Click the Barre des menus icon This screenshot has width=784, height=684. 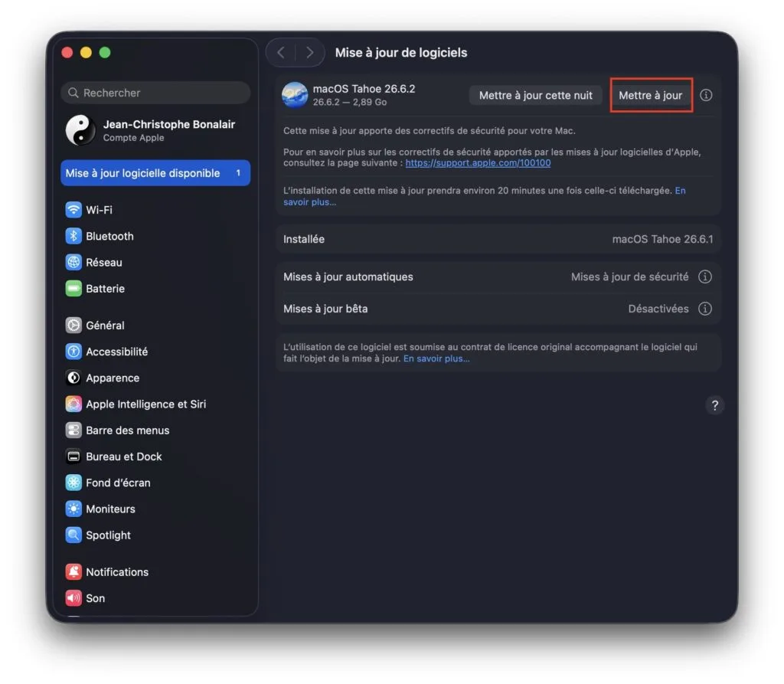(73, 430)
